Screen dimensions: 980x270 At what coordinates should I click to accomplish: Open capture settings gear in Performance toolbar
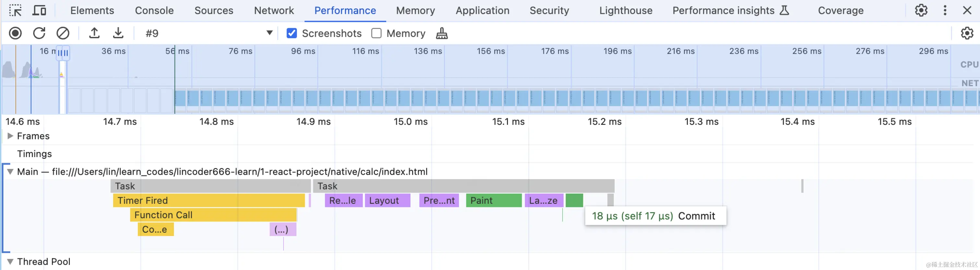pos(967,33)
